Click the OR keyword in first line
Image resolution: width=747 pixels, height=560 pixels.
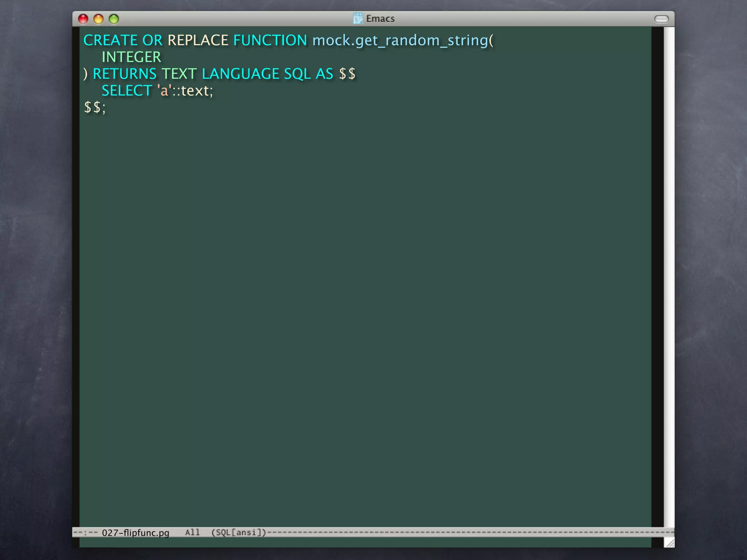coord(152,40)
